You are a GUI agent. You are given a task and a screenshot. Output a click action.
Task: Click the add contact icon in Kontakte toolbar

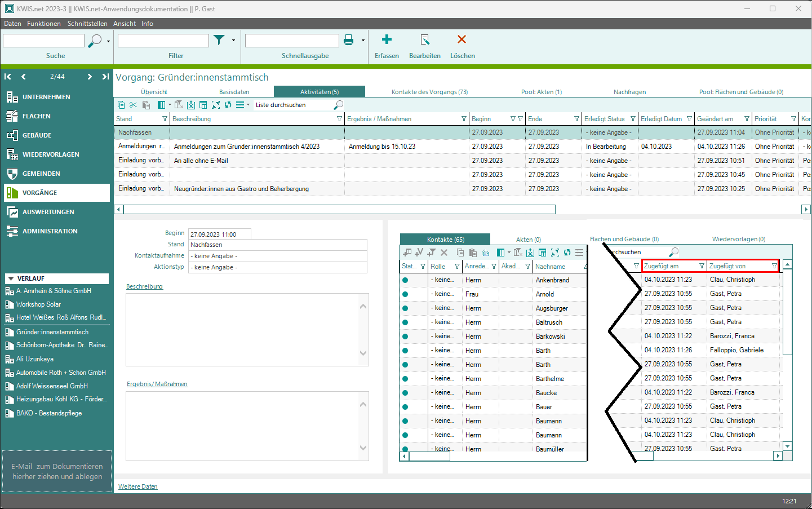(407, 253)
